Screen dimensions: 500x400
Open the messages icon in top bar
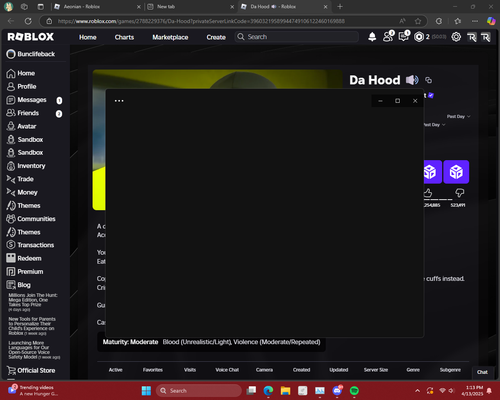click(x=404, y=36)
